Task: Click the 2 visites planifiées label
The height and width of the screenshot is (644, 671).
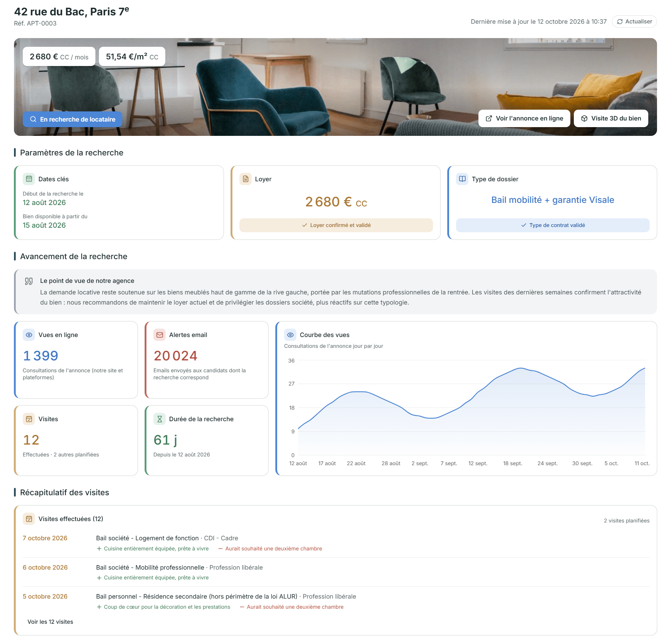Action: coord(627,520)
